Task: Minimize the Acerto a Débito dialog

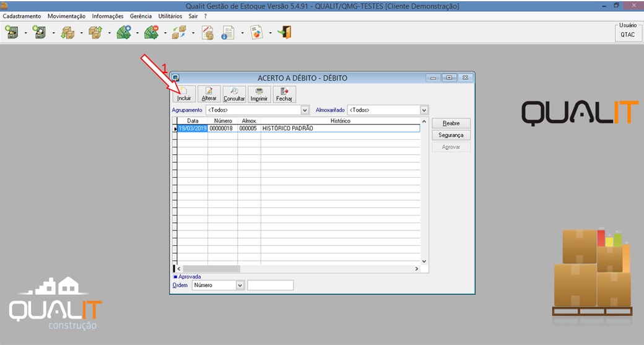Action: (433, 77)
